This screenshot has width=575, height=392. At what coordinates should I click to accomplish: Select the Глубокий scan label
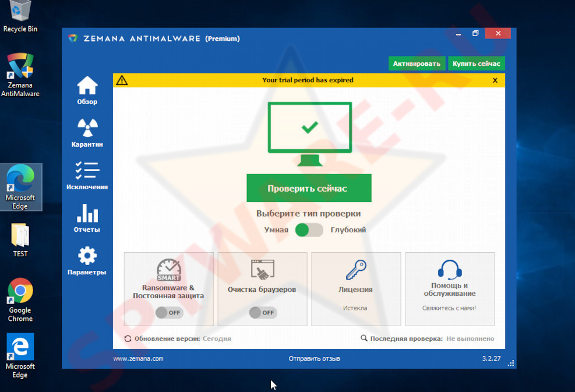tap(348, 230)
